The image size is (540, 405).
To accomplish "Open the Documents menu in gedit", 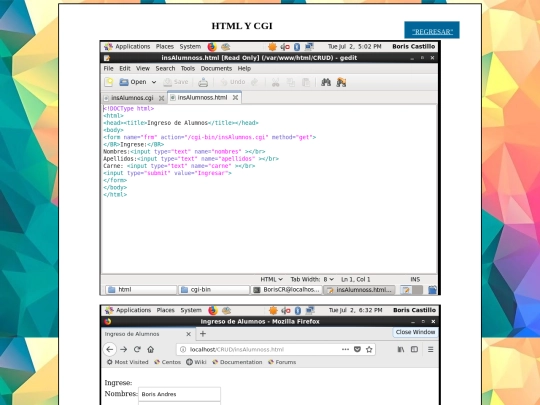I will [x=216, y=69].
